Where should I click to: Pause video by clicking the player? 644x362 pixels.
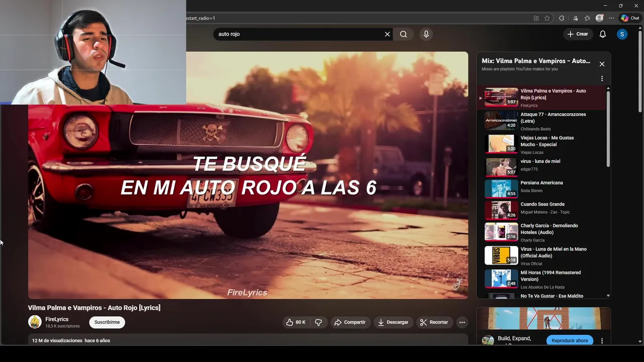pos(248,175)
